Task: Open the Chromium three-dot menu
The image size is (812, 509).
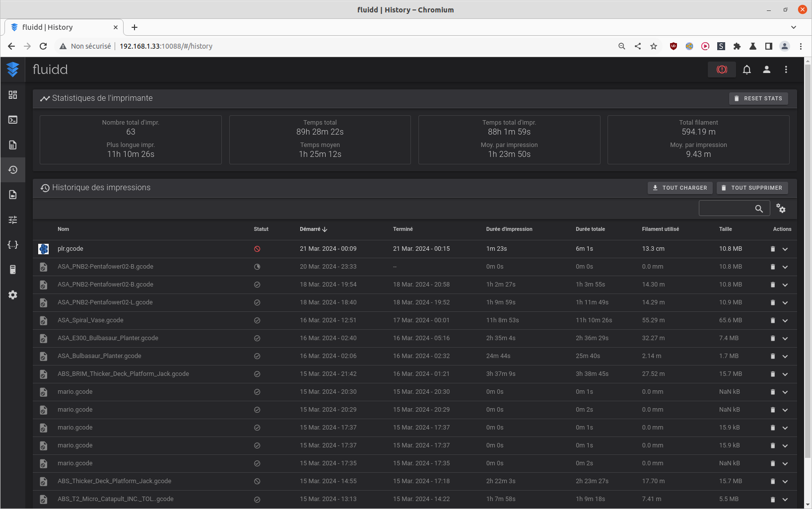Action: 801,46
